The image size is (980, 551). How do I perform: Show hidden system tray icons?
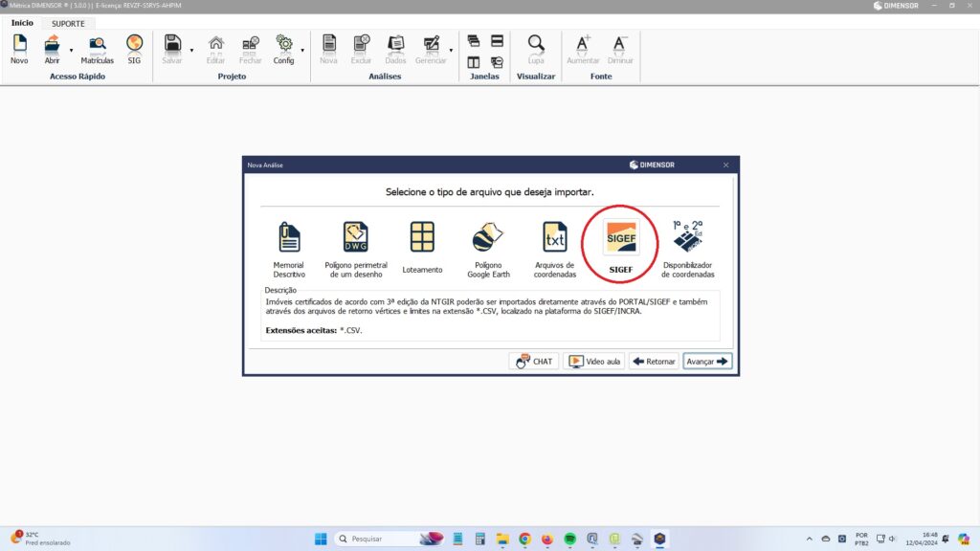(810, 539)
